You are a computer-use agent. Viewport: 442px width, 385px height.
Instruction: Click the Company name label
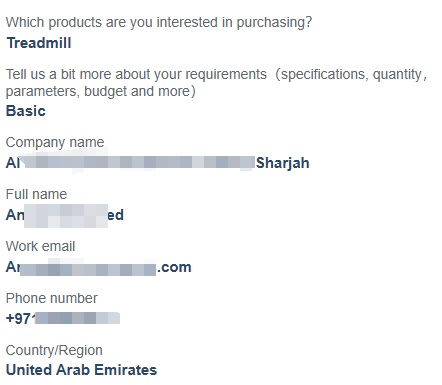pos(55,142)
